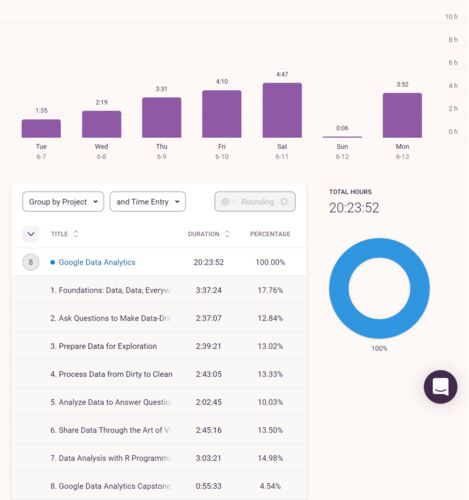Open the and Time Entry dropdown
The width and height of the screenshot is (469, 500).
(x=148, y=202)
